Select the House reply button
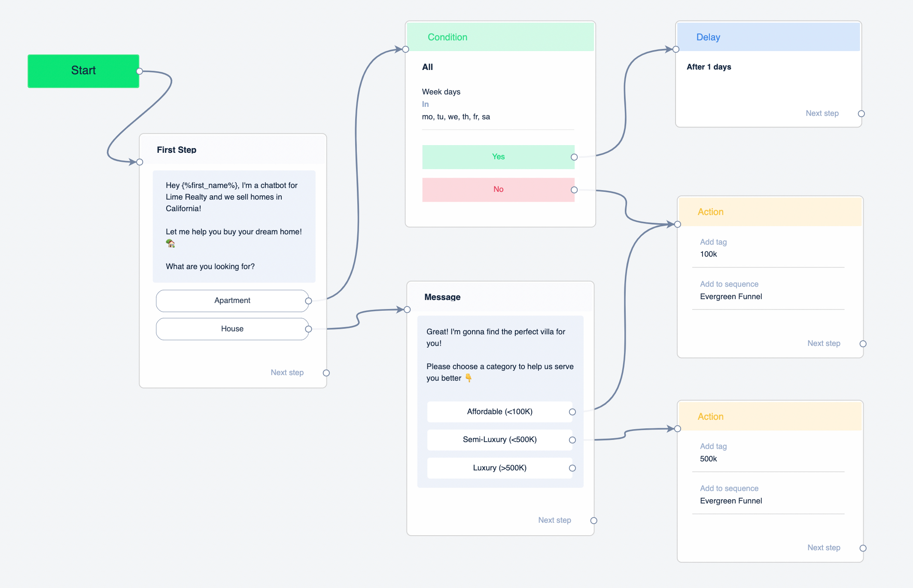 point(232,329)
